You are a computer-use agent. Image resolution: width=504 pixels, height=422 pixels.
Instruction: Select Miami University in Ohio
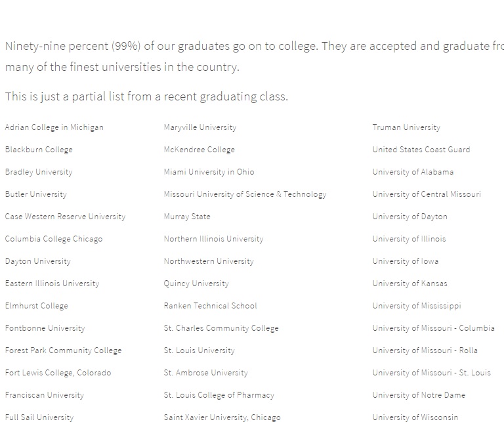209,172
